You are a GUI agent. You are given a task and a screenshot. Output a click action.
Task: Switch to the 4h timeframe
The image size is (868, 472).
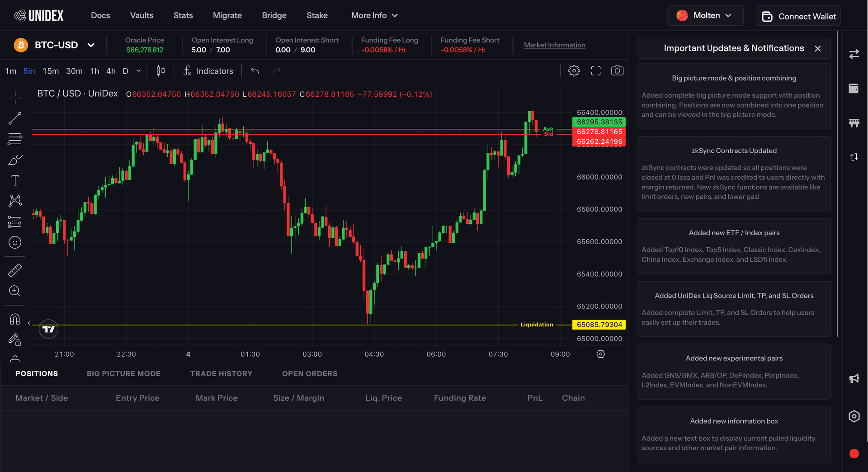111,71
